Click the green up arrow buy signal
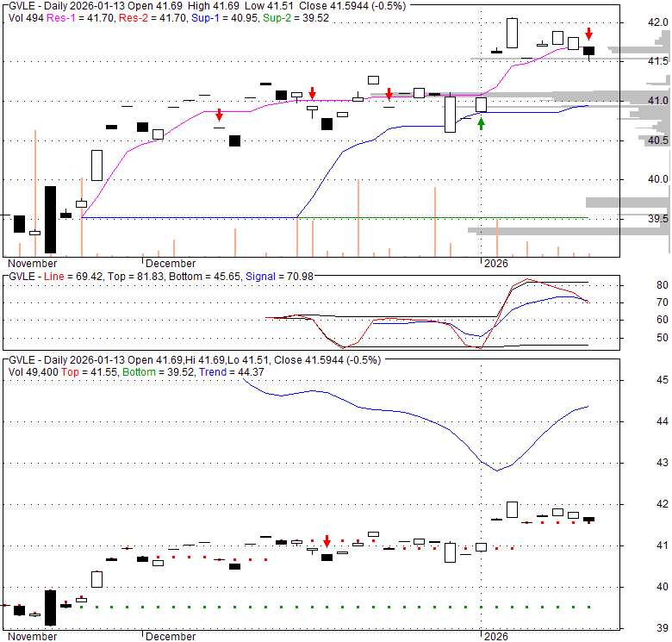This screenshot has width=672, height=642. coord(481,123)
